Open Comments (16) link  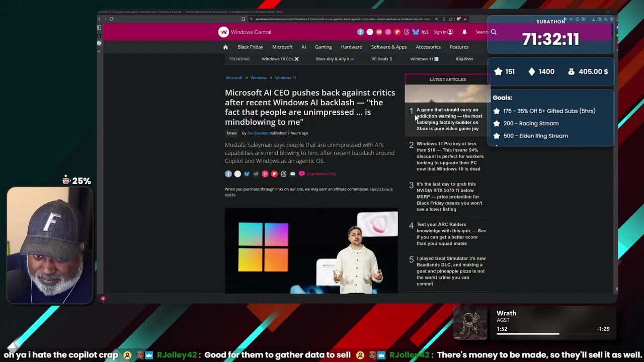(x=317, y=174)
